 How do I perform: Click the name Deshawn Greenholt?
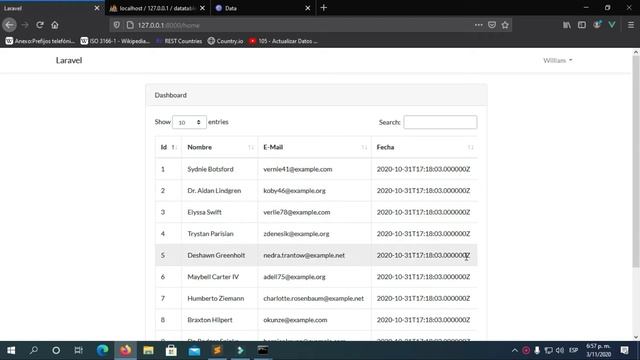(216, 255)
